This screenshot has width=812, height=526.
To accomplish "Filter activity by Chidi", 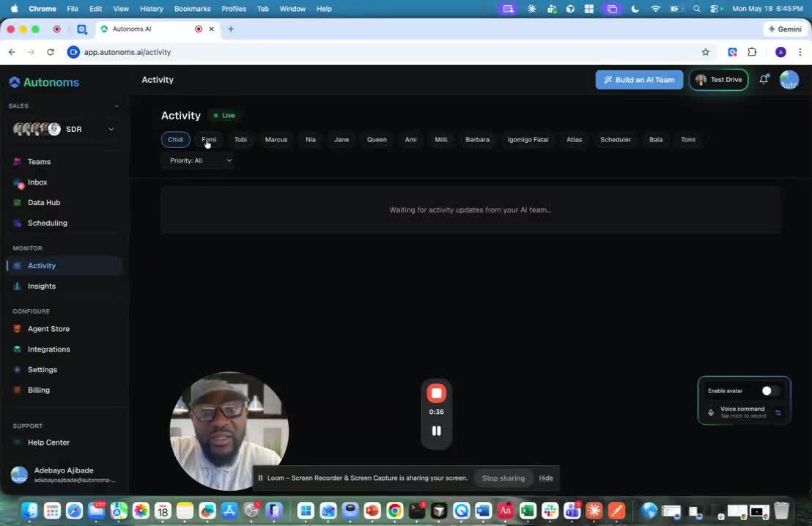I will (176, 139).
